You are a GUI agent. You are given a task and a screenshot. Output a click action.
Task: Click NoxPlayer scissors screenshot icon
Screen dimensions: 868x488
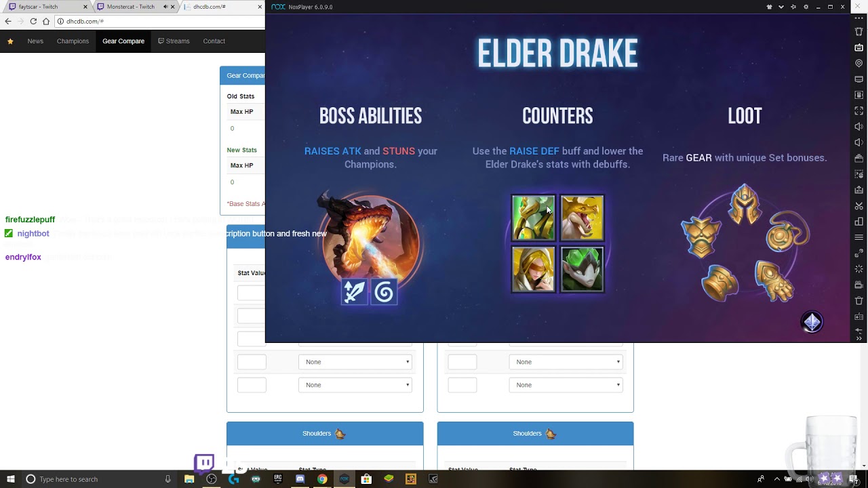[x=859, y=205]
